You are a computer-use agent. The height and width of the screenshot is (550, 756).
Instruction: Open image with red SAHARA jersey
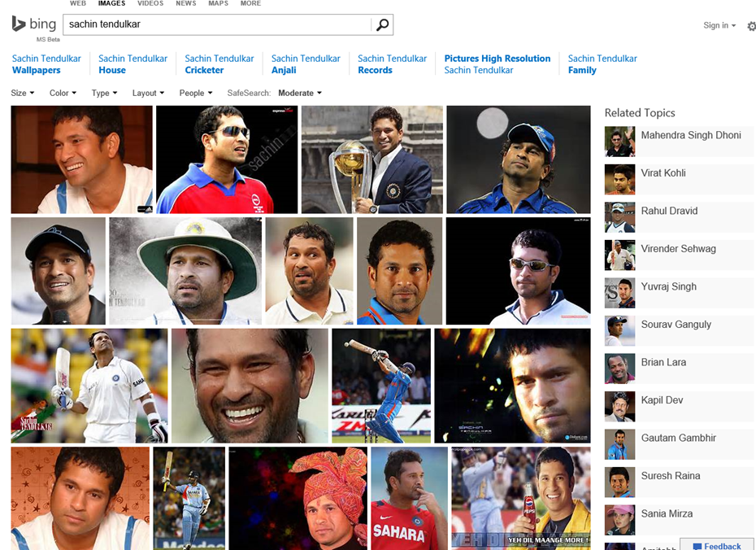[x=410, y=499]
